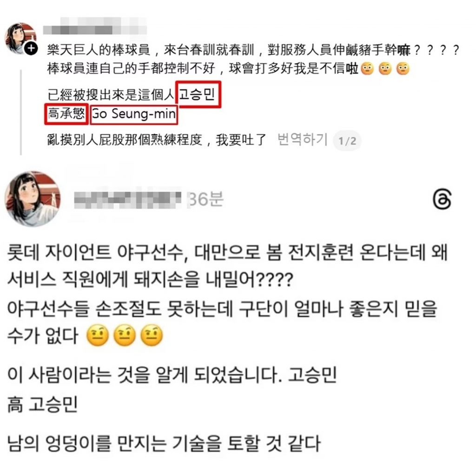476x467 pixels.
Task: Click the first line of Chinese post
Action: tap(253, 50)
